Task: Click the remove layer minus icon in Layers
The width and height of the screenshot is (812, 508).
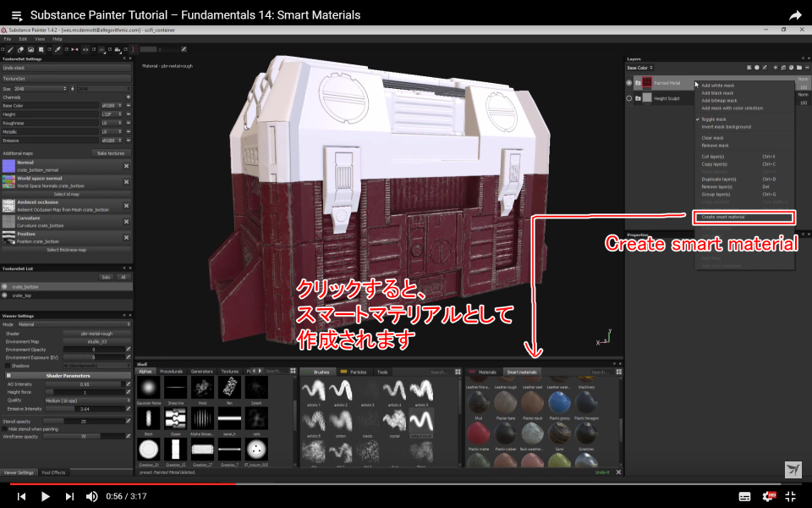Action: [x=807, y=68]
